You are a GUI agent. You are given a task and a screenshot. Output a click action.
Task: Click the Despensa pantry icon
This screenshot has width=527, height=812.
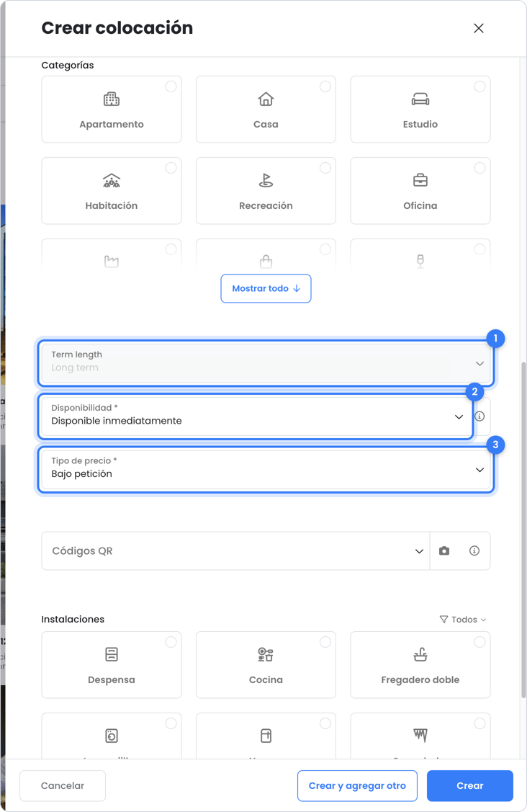click(112, 654)
